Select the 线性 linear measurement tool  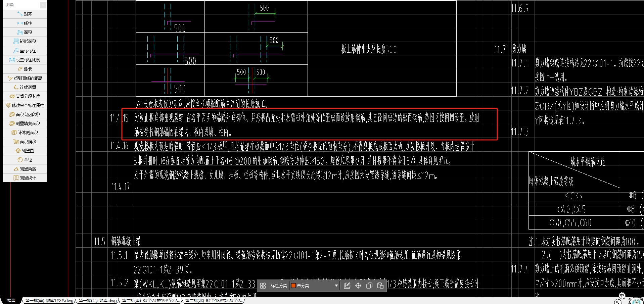tap(25, 23)
